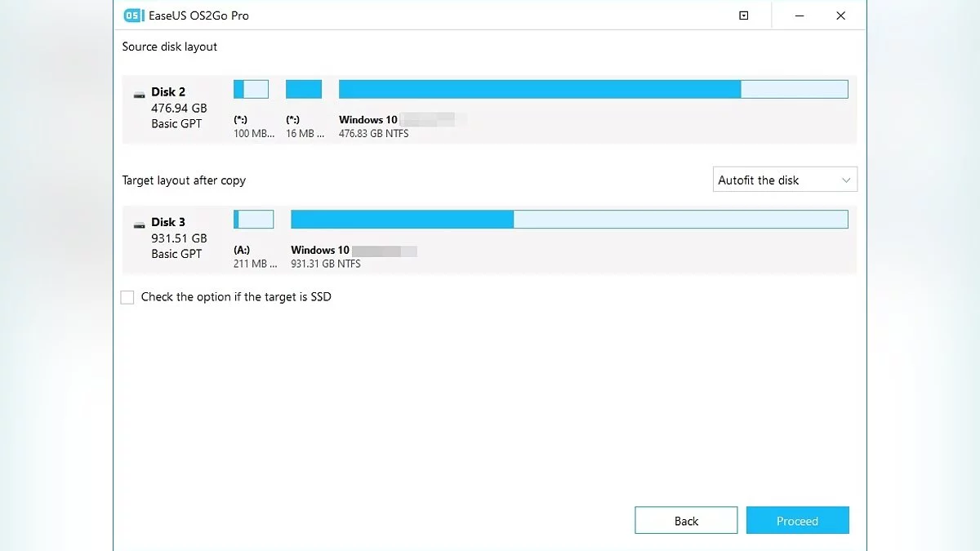Screen dimensions: 980x551
Task: Open the title bar menu icon beside minimize
Action: tap(743, 16)
